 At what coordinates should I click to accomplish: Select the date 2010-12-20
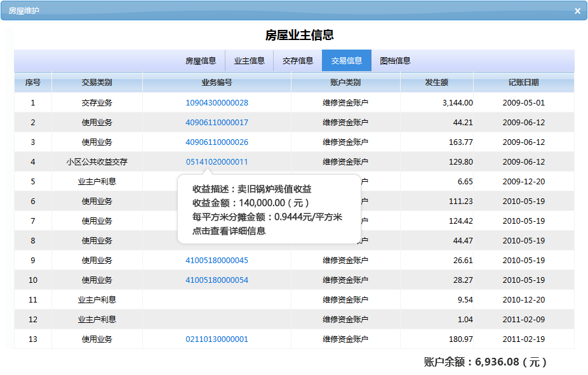click(x=523, y=300)
